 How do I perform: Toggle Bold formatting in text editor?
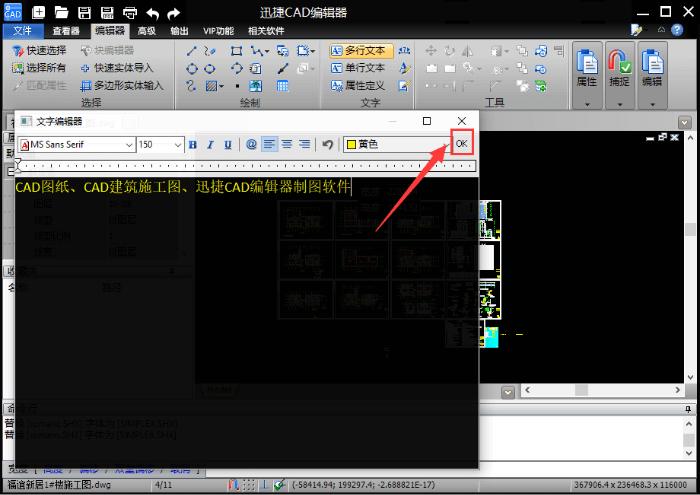pos(192,145)
